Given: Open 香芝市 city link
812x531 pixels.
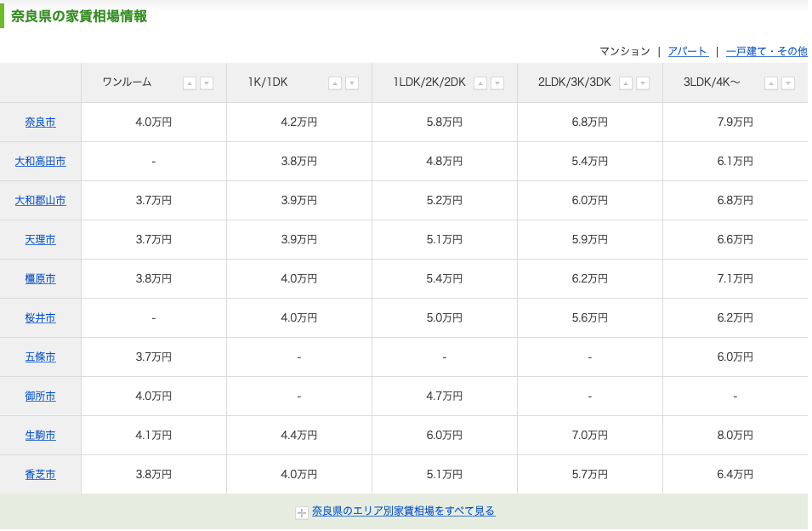Looking at the screenshot, I should click(41, 475).
